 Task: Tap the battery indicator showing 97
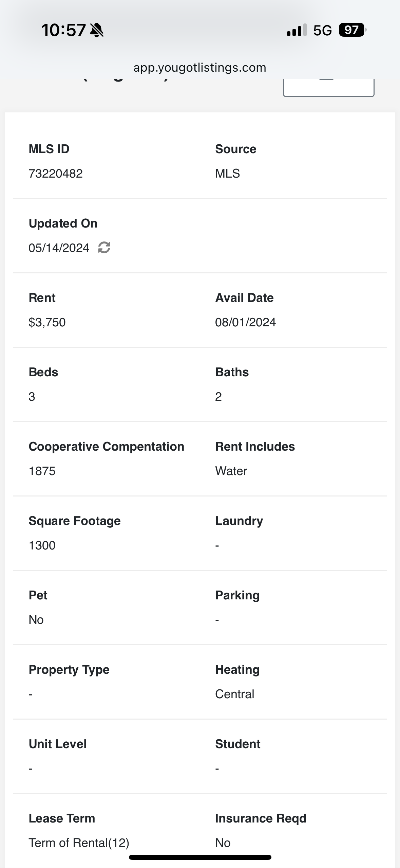[x=353, y=30]
